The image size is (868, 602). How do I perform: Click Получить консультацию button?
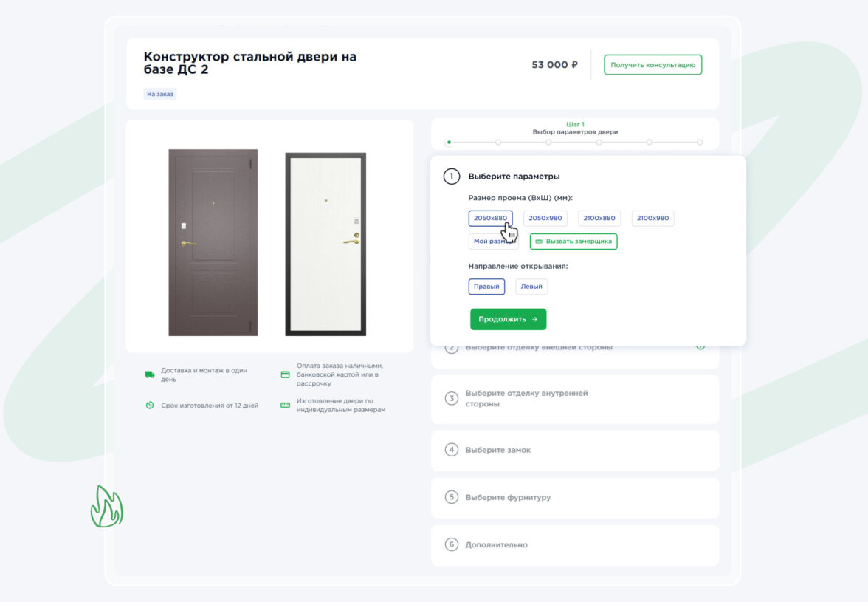652,65
